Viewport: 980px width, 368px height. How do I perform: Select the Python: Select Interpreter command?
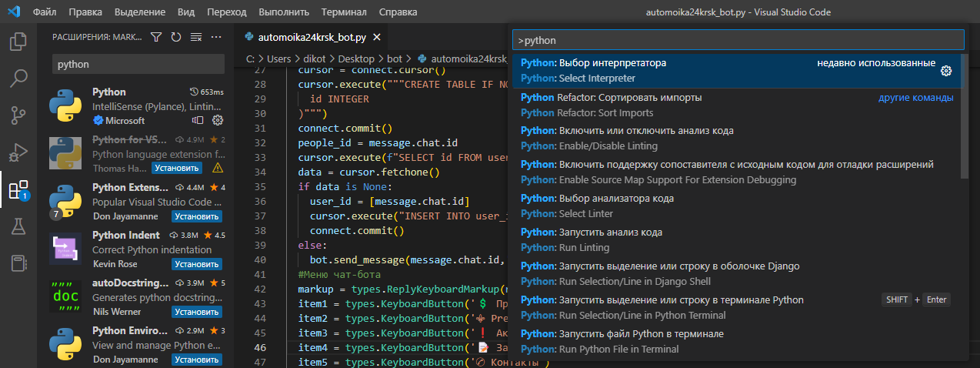pos(737,71)
